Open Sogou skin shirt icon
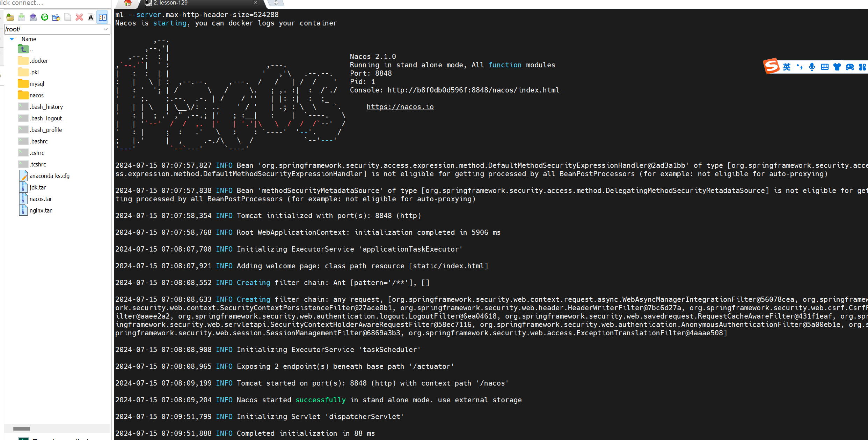This screenshot has height=440, width=868. tap(837, 67)
